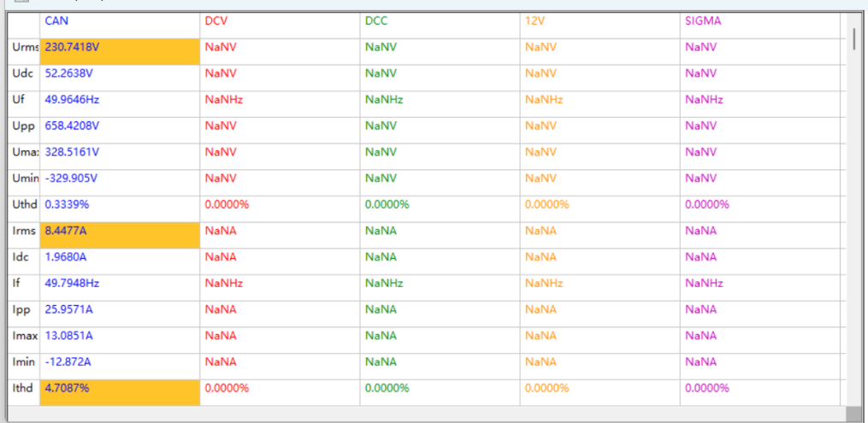This screenshot has height=423, width=868.
Task: Click the horizontal scrollbar track at bottom
Action: pyautogui.click(x=428, y=414)
